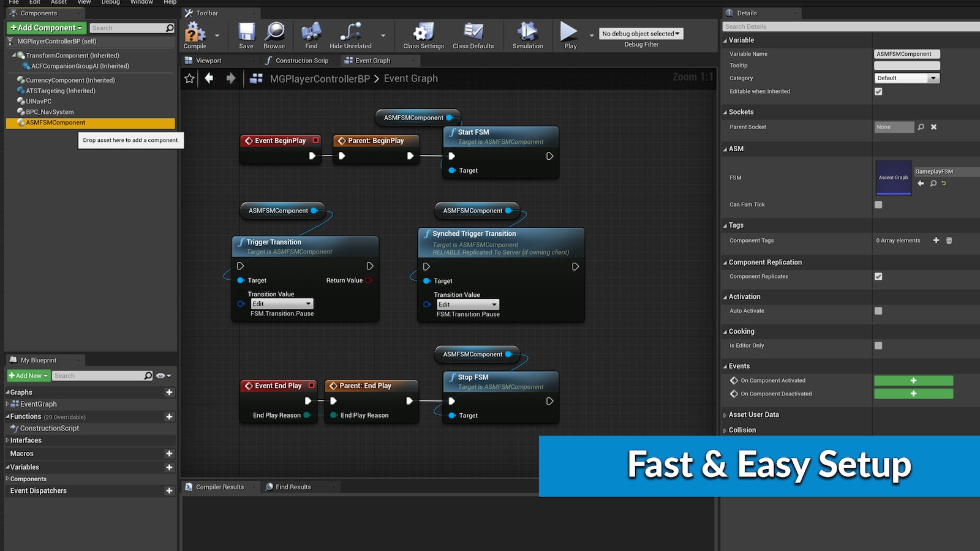The width and height of the screenshot is (980, 551).
Task: Open Browse in content browser
Action: click(x=274, y=36)
